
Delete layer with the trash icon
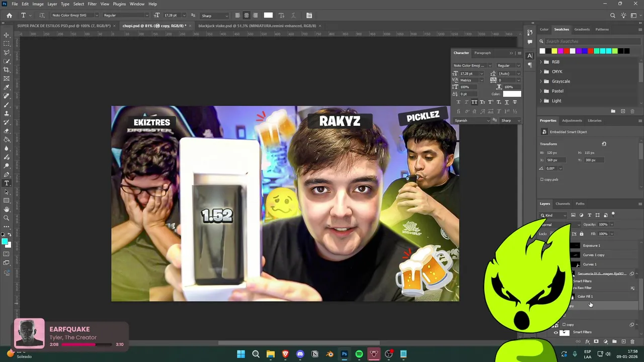pos(632,342)
